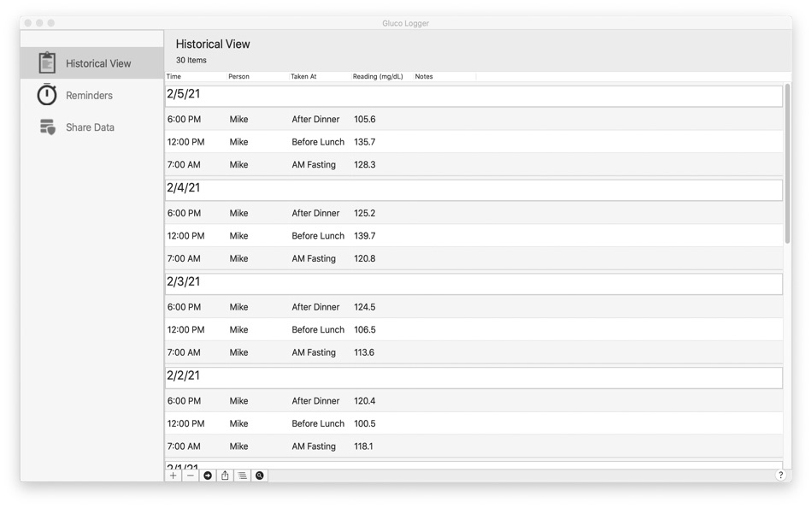Click the add (+) toolbar button

(x=173, y=475)
